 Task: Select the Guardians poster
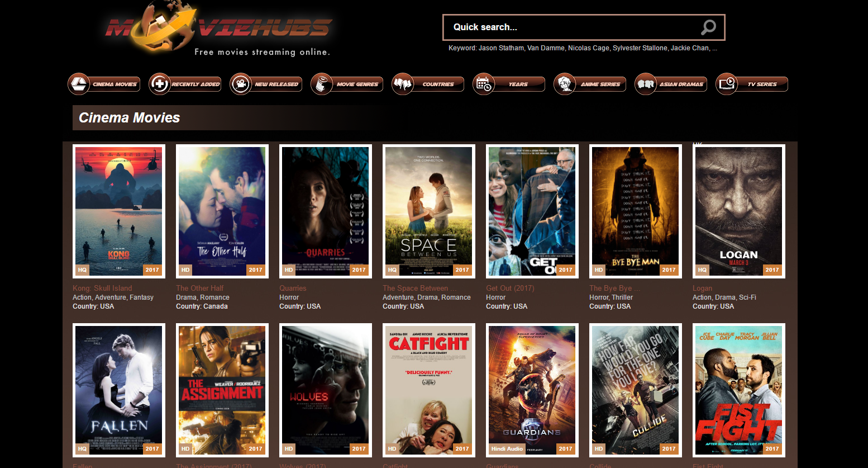click(x=532, y=390)
